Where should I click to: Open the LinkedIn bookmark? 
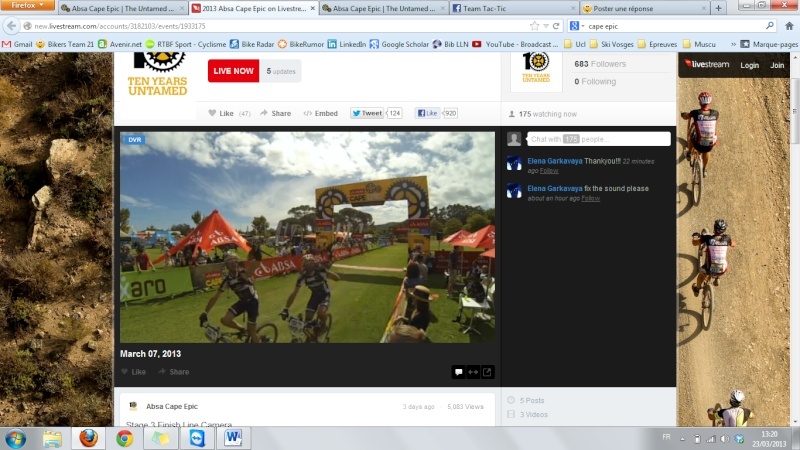click(x=347, y=44)
